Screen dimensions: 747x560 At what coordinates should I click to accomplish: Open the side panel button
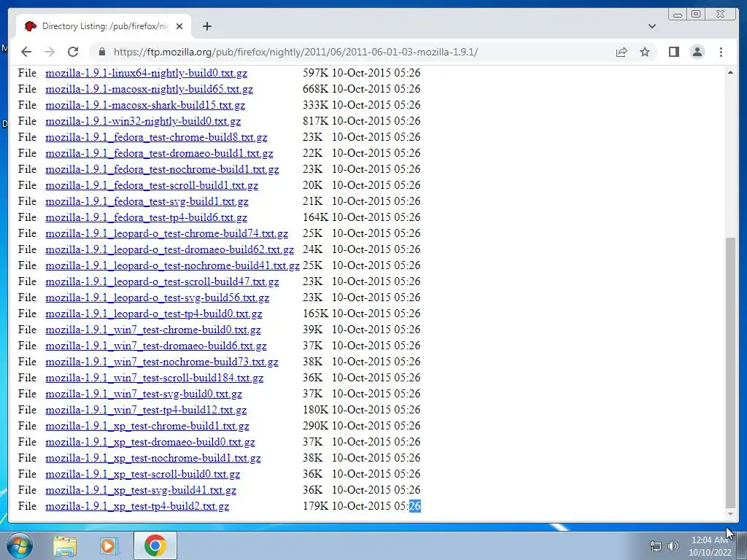(673, 52)
